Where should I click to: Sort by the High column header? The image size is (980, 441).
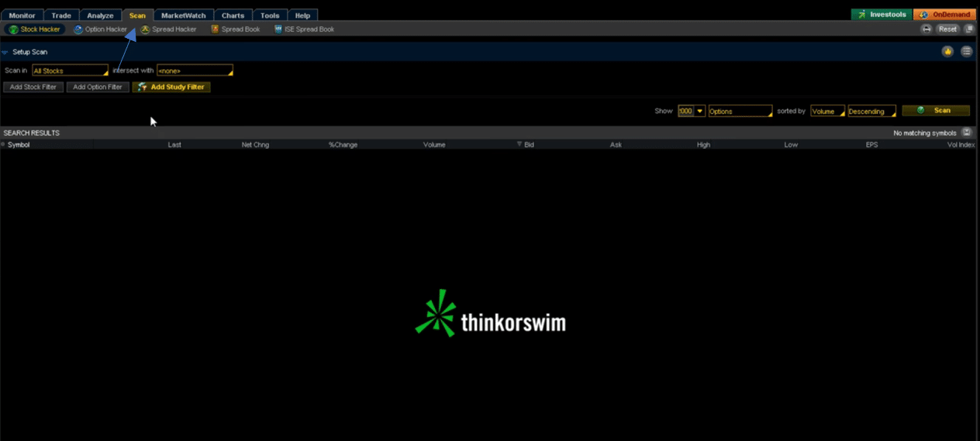coord(703,145)
